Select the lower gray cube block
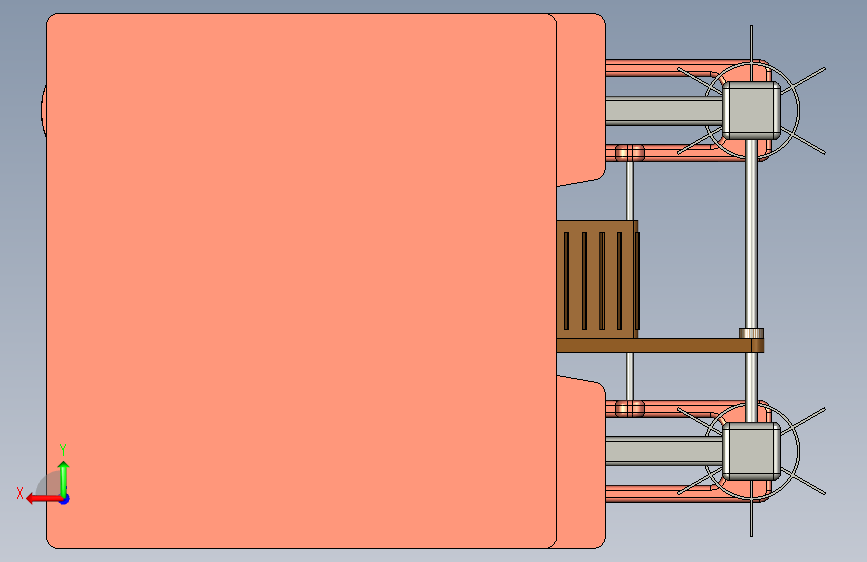The width and height of the screenshot is (867, 562). 751,451
